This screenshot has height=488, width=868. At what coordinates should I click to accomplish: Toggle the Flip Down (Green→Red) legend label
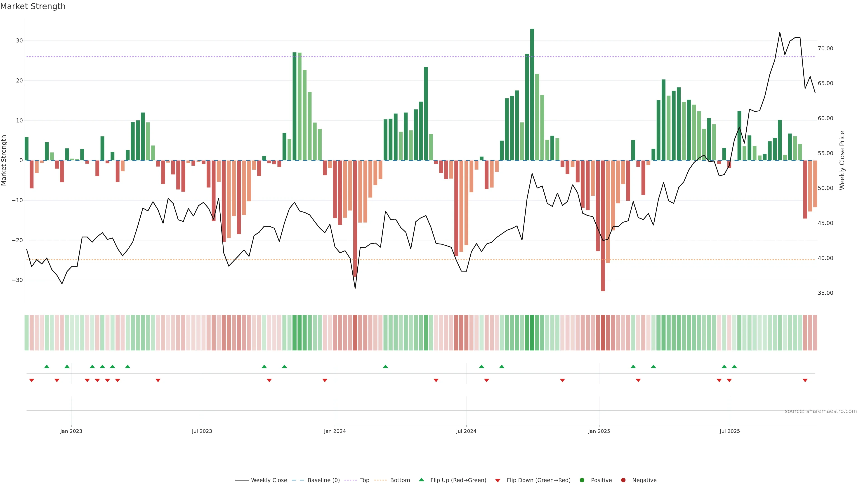pos(538,480)
